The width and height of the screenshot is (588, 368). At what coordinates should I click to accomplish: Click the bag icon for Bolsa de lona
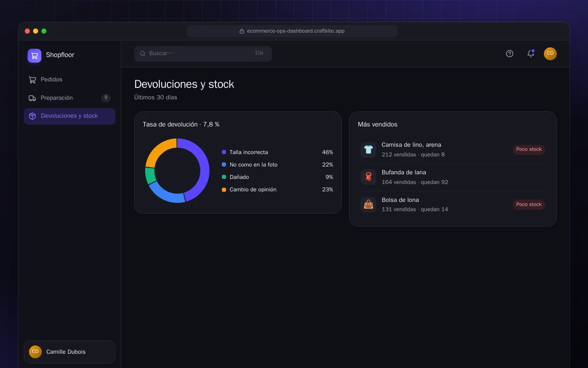tap(368, 205)
